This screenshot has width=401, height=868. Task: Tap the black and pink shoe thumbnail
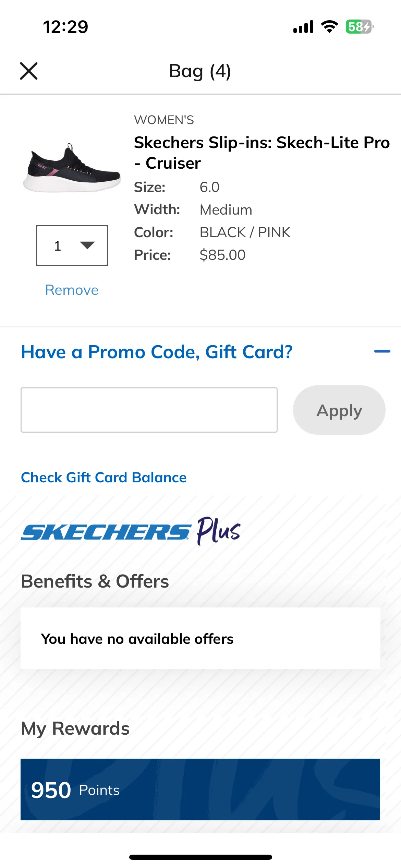72,168
